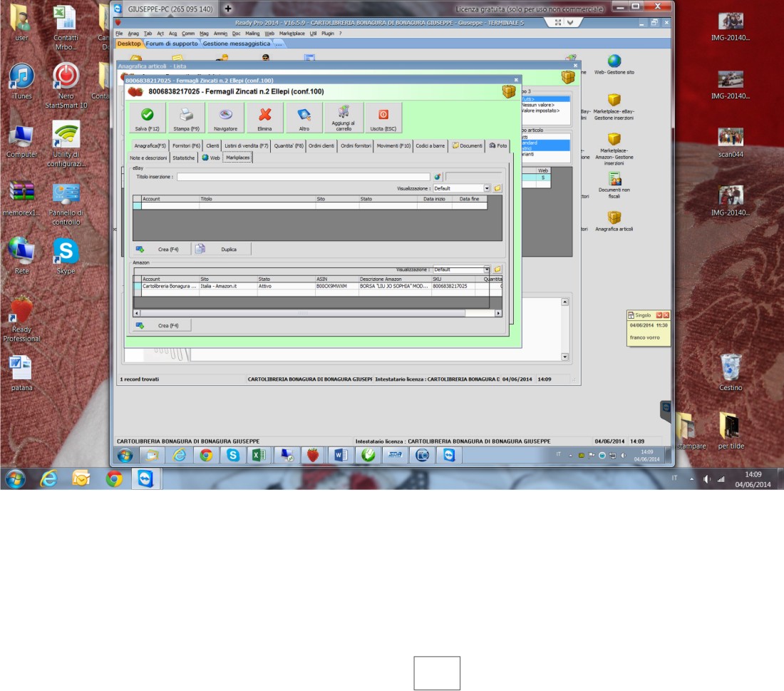Open the Marketplace menu
The height and width of the screenshot is (691, 784).
292,34
